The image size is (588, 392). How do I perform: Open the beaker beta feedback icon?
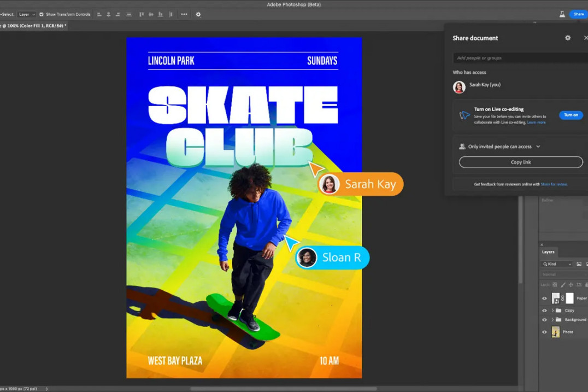[x=562, y=14]
